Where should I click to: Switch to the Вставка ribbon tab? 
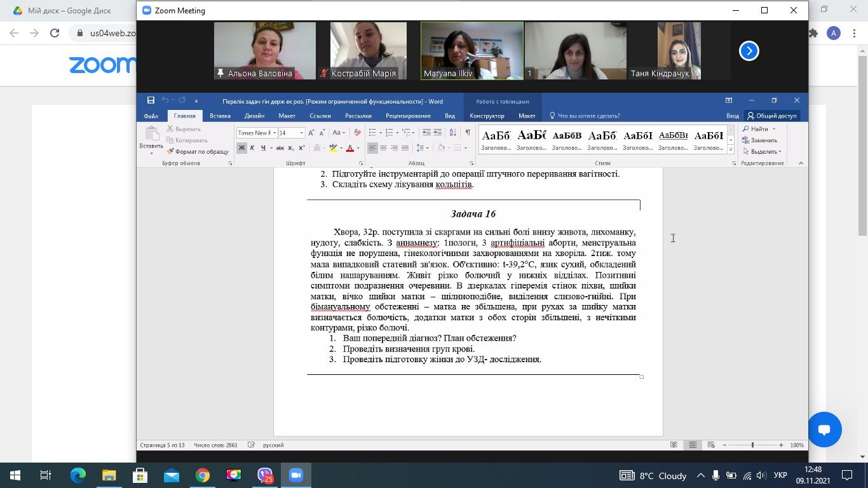pyautogui.click(x=220, y=116)
